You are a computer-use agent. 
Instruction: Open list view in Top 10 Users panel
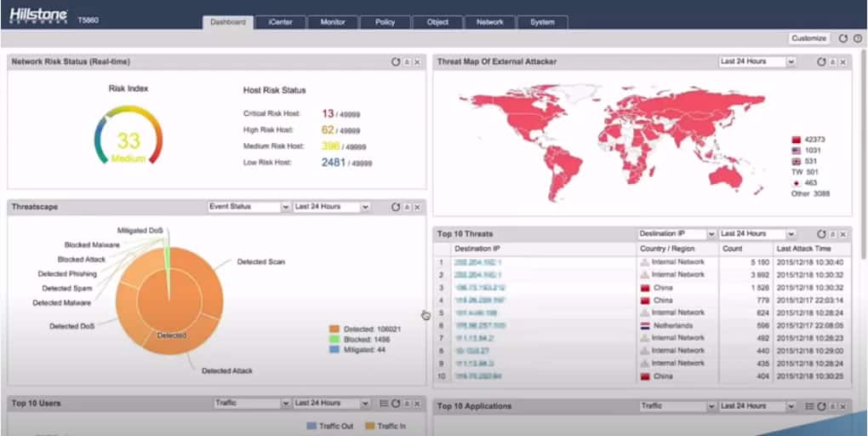(x=384, y=404)
